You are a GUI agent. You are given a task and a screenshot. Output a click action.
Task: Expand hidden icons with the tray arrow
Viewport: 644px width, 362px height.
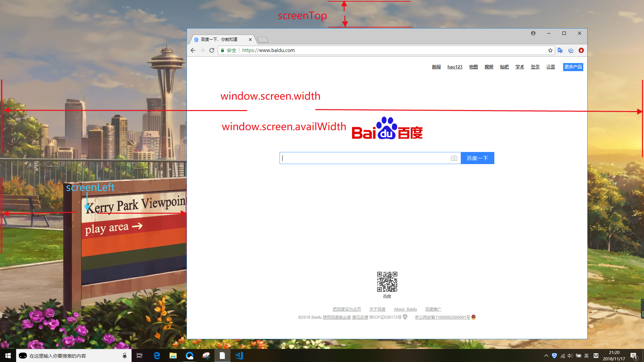(546, 356)
